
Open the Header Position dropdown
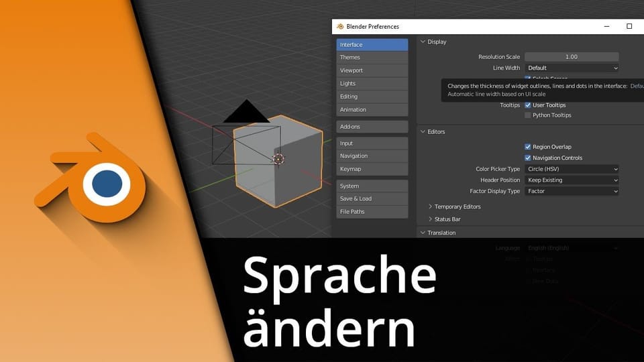tap(572, 180)
